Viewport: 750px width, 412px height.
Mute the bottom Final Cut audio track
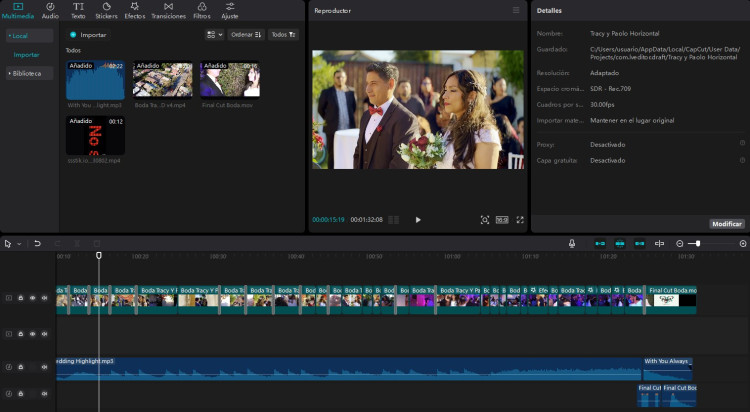(x=44, y=394)
